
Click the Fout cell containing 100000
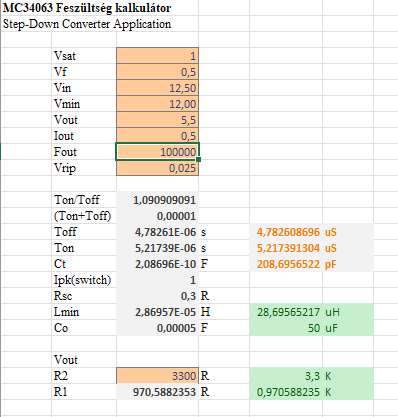(x=157, y=152)
